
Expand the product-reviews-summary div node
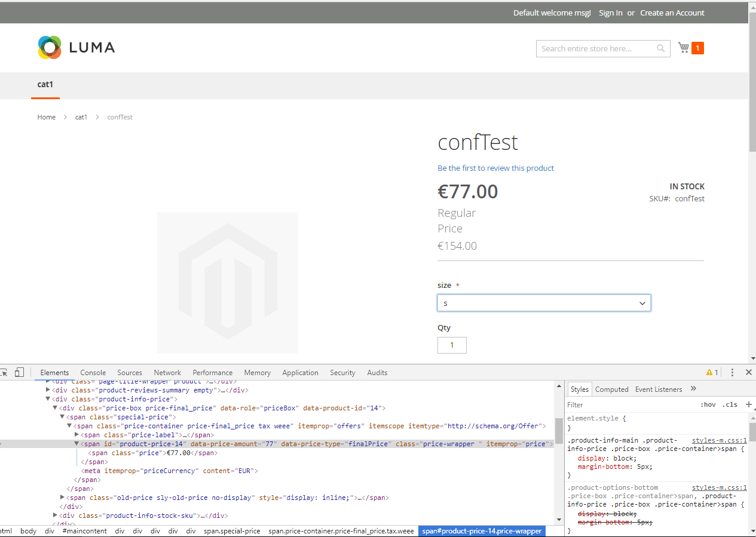48,390
